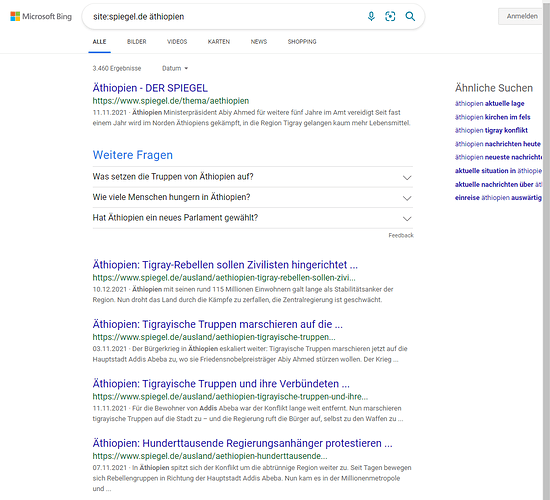This screenshot has width=550, height=500.
Task: Click date 07.11.2021 in result snippet
Action: pos(109,468)
